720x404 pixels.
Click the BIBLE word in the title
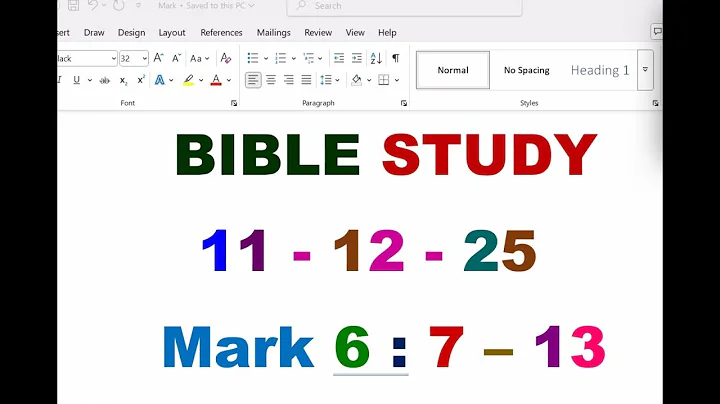point(268,155)
